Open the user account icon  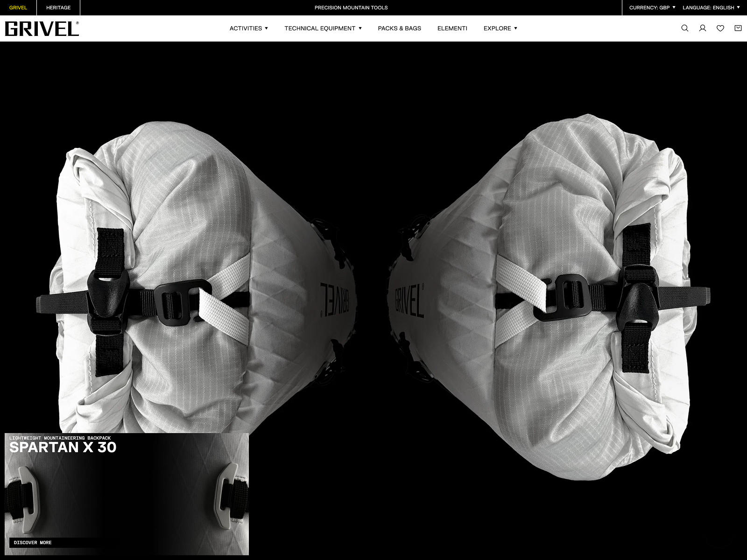[x=703, y=28]
